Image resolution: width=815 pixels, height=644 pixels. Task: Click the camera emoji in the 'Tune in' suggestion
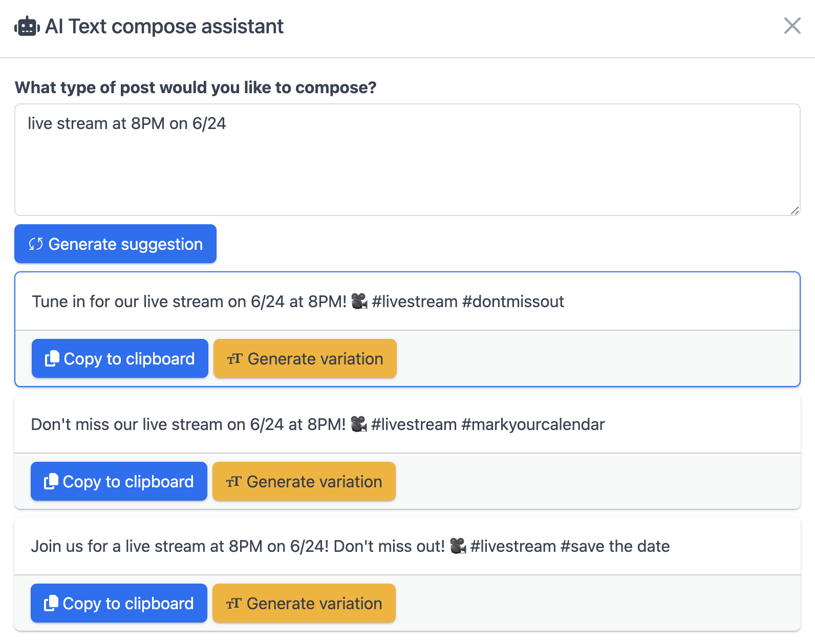coord(359,302)
